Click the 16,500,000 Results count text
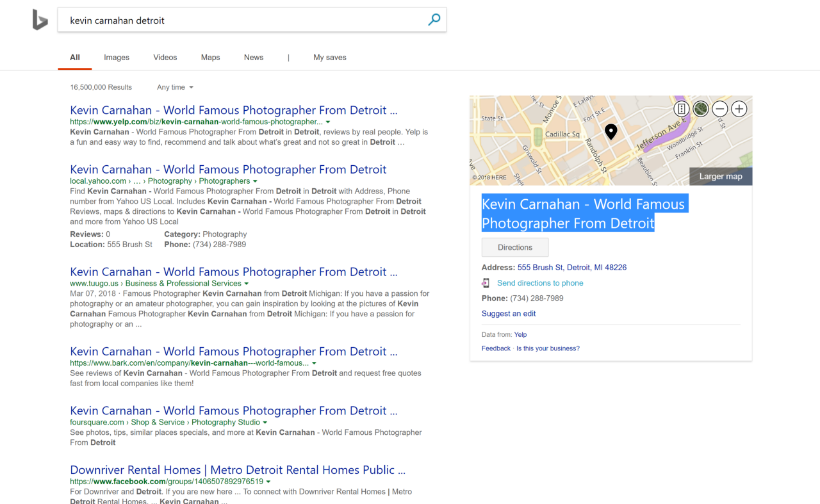The height and width of the screenshot is (504, 820). pyautogui.click(x=101, y=87)
